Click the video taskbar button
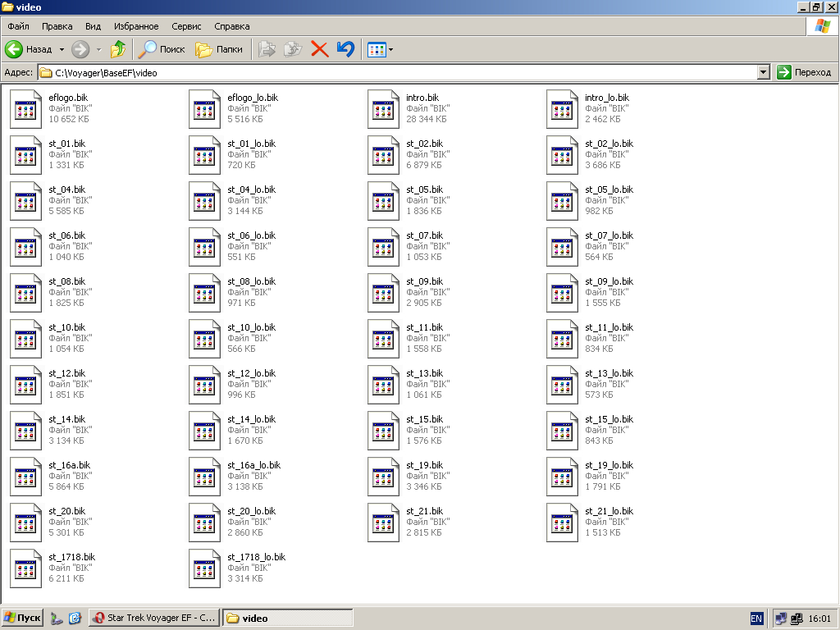Screen dimensions: 840x630 click(x=288, y=619)
